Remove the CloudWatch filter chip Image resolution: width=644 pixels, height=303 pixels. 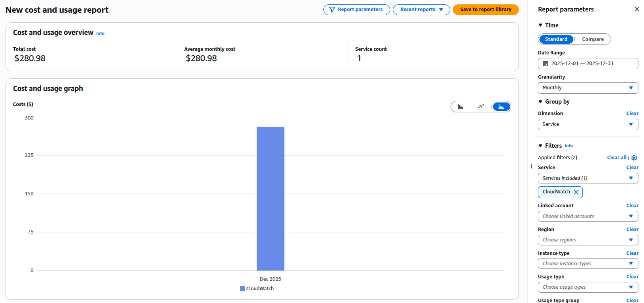(x=576, y=192)
